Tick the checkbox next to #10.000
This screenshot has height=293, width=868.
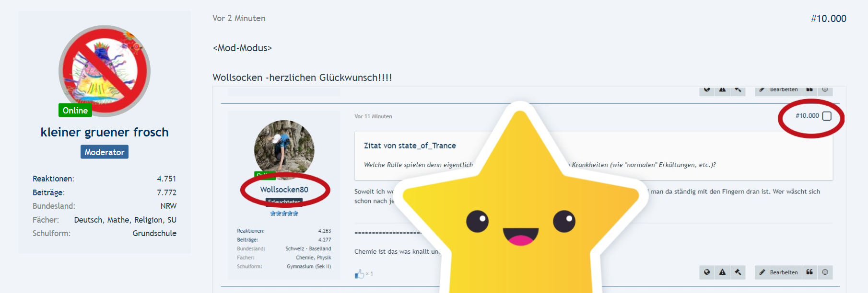pyautogui.click(x=827, y=116)
